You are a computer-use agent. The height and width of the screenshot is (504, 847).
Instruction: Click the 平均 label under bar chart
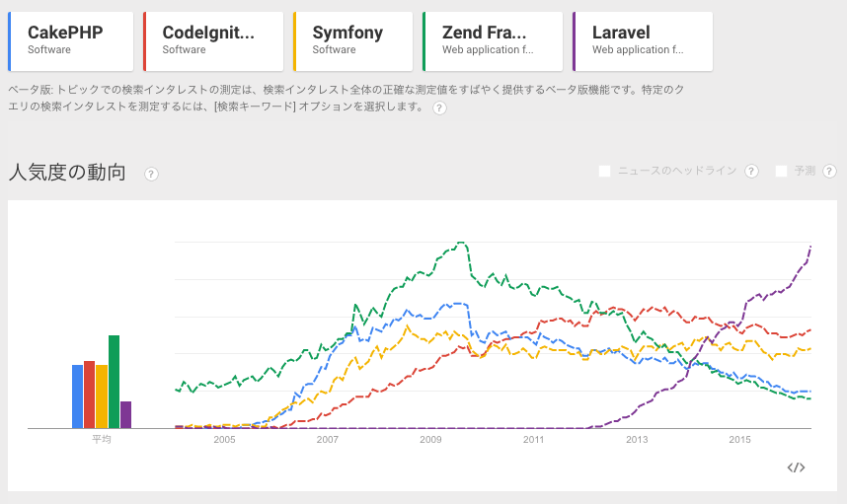coord(102,440)
